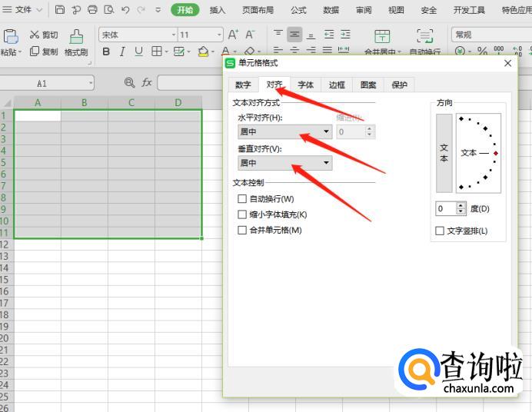This screenshot has width=532, height=412.
Task: Open the 插入 ribbon tab
Action: pyautogui.click(x=217, y=10)
